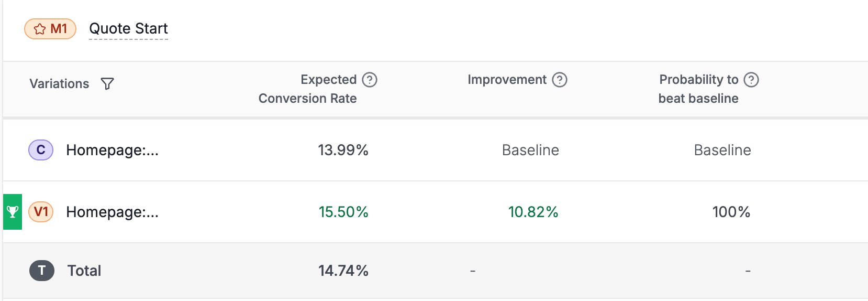Click the Variations column header
Screen dimensions: 868x301
59,84
